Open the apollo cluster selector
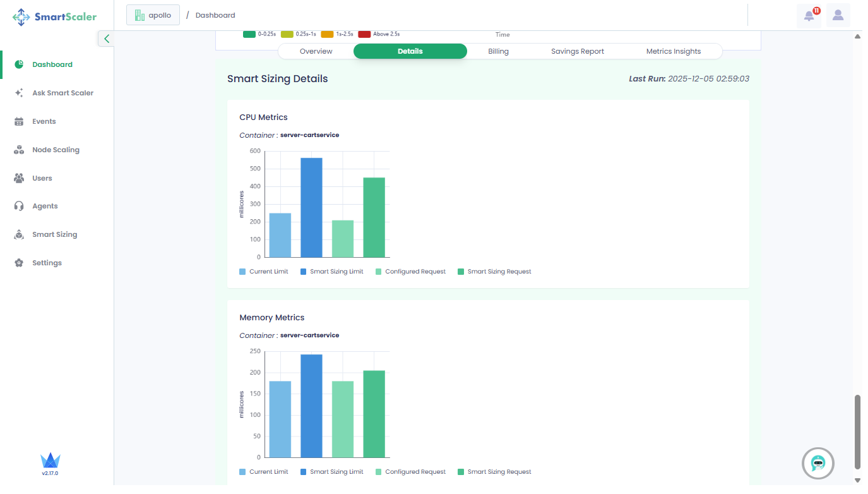Viewport: 868px width, 494px height. pos(153,15)
